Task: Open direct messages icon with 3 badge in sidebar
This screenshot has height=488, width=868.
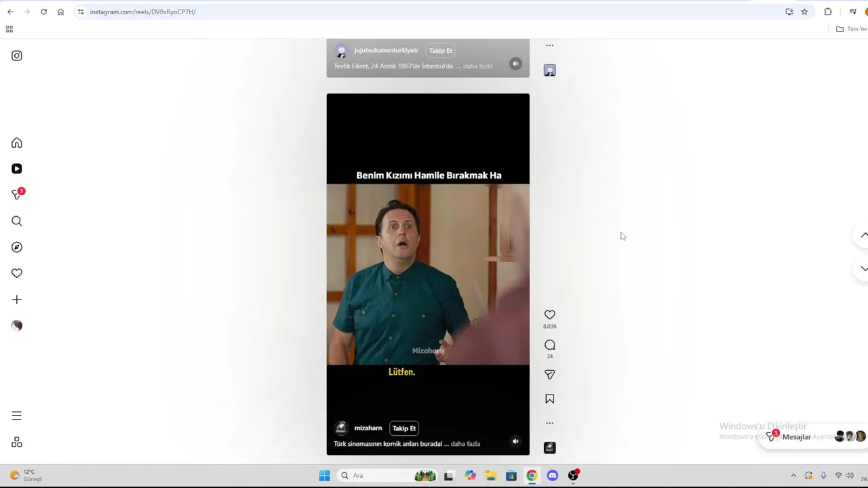Action: coord(18,194)
